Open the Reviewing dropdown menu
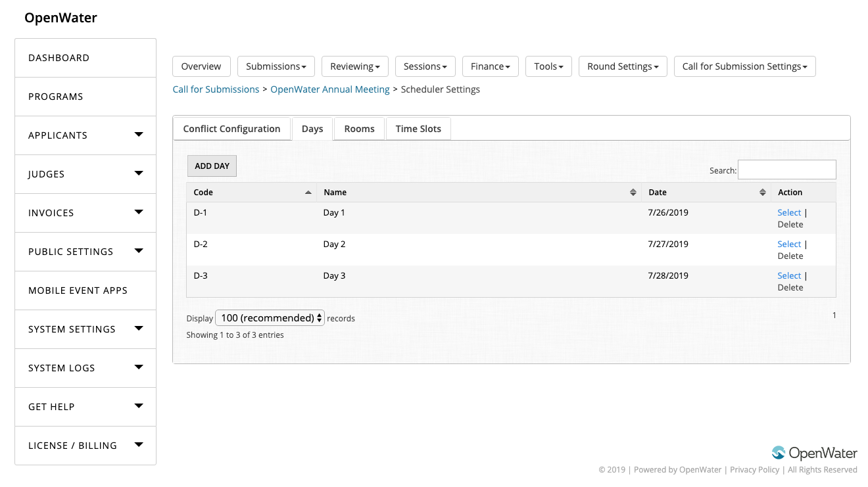The height and width of the screenshot is (487, 868). 355,66
